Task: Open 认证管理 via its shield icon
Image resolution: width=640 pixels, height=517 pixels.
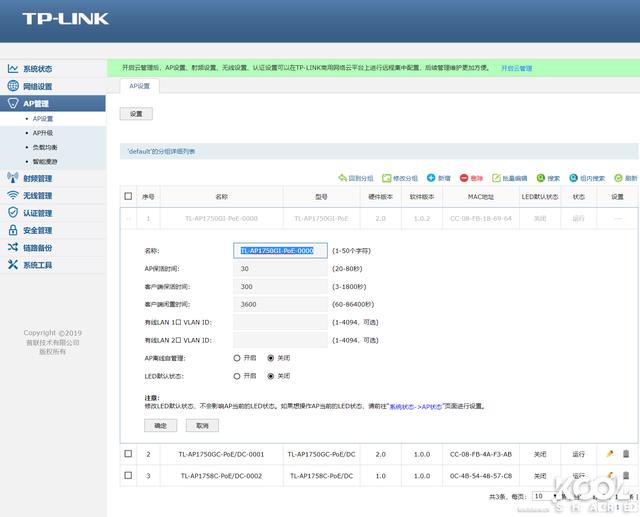Action: [x=13, y=212]
